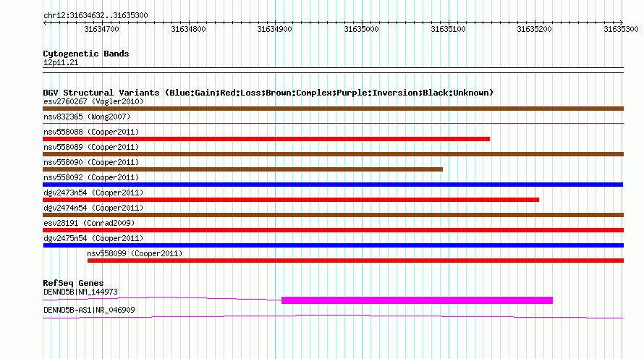Click ruler position 31635300
644x359 pixels.
(621, 29)
